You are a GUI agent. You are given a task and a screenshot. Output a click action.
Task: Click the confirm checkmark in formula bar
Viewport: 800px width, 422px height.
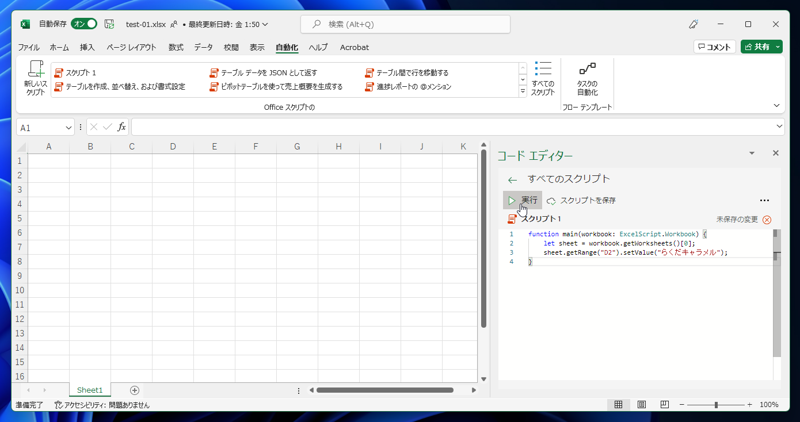click(x=107, y=127)
